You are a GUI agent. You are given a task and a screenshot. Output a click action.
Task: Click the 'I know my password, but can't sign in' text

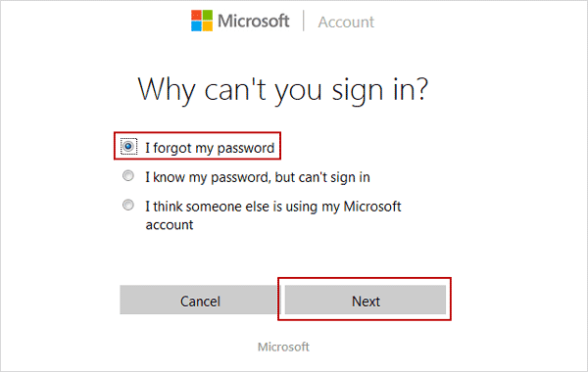click(258, 177)
